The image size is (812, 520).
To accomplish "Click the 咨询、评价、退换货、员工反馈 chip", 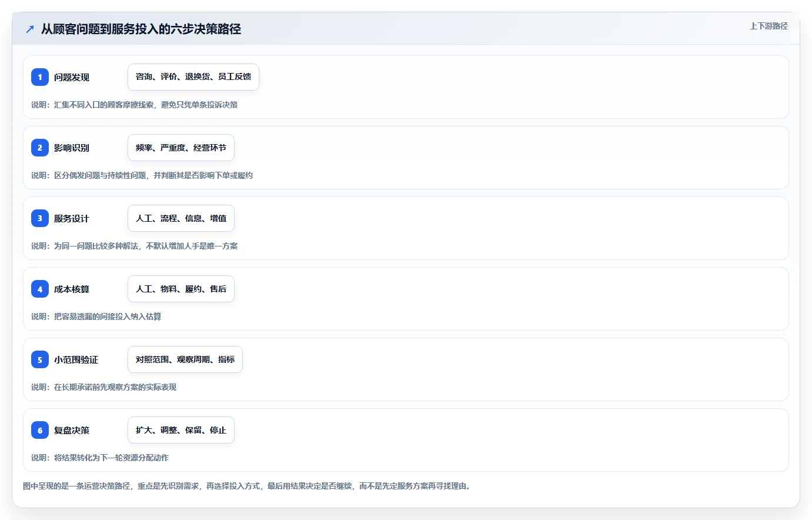I will coord(193,77).
